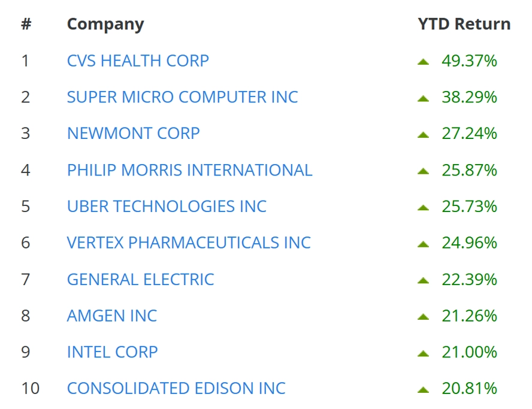This screenshot has height=409, width=532.
Task: Click the up triangle next to 25.87%
Action: (x=423, y=171)
